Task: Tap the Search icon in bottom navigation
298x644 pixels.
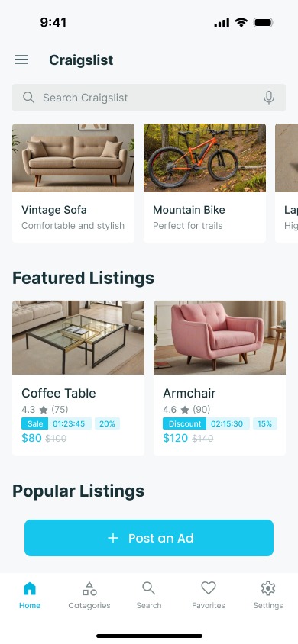Action: (x=149, y=588)
